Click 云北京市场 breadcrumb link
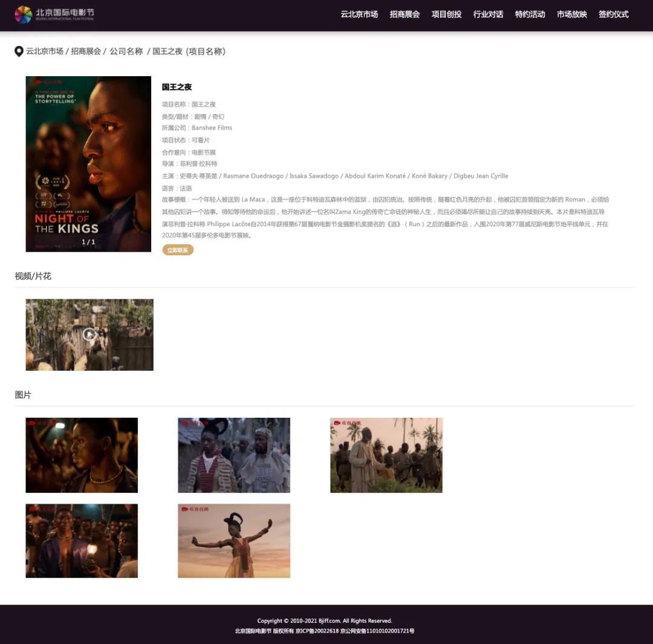 click(45, 51)
